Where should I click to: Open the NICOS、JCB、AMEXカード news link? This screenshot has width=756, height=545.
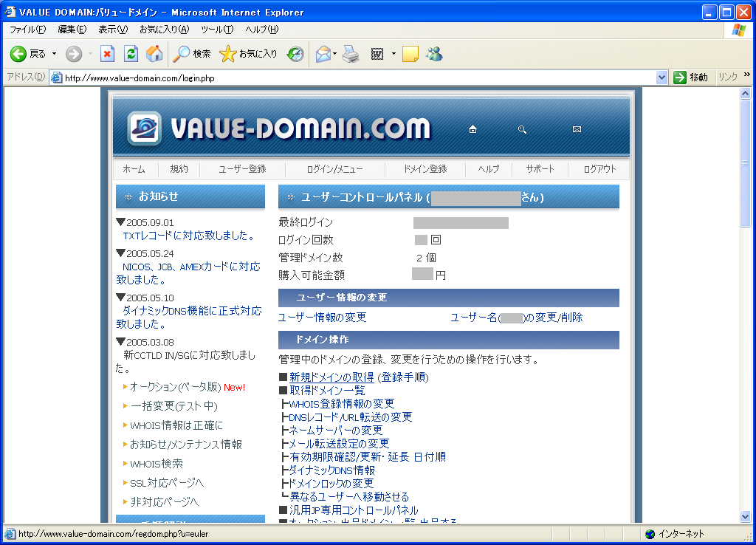click(188, 273)
